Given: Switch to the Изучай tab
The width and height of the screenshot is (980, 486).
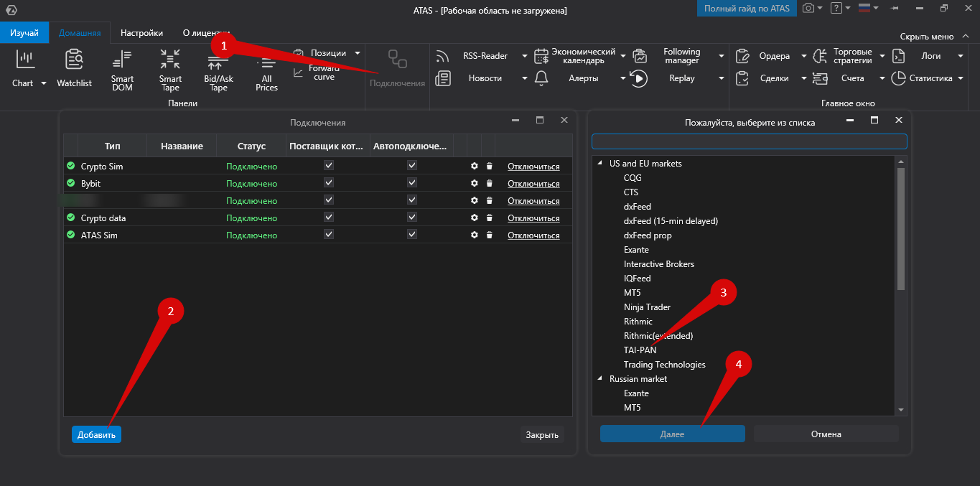Looking at the screenshot, I should point(24,33).
